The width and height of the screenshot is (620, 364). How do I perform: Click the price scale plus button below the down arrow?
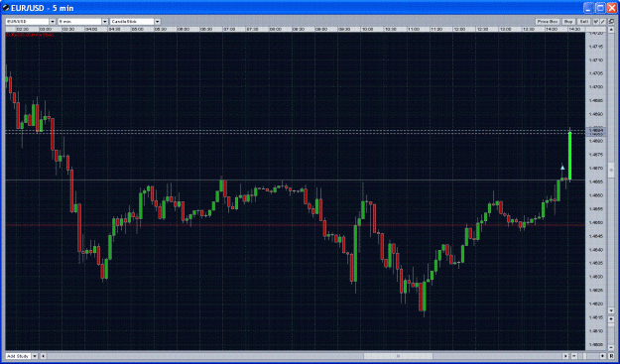611,319
